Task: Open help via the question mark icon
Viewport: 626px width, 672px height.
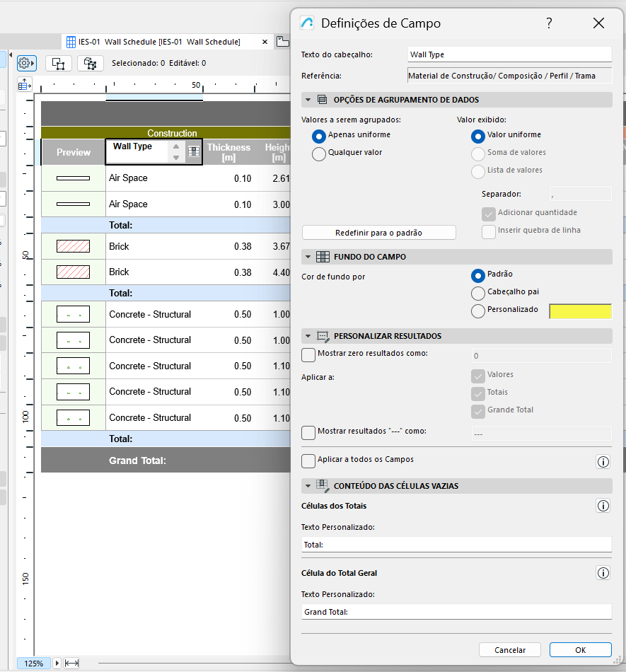Action: pos(549,23)
